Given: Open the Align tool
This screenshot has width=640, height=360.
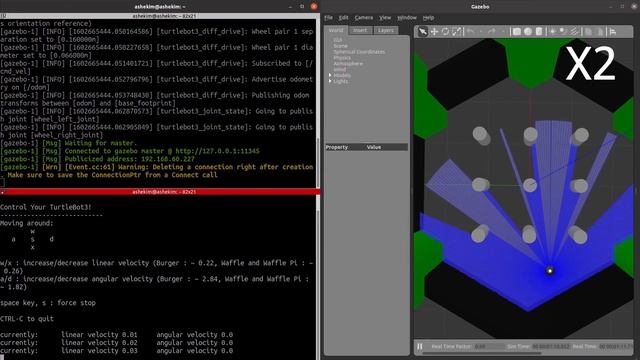Looking at the screenshot, I should click(613, 31).
